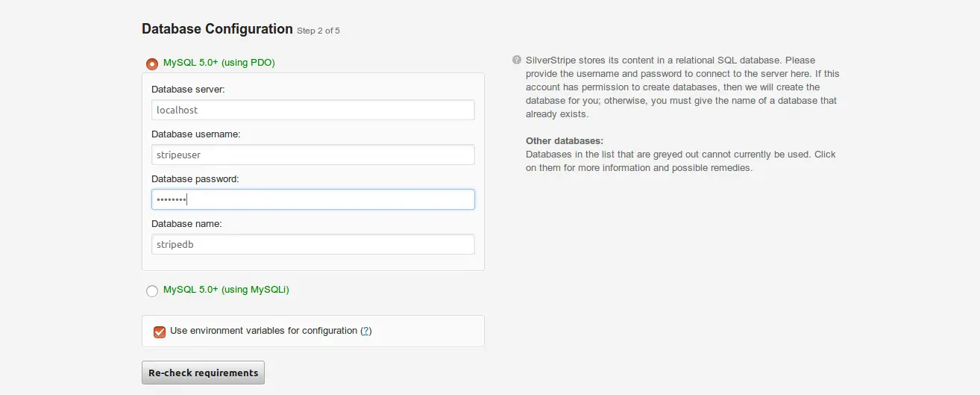980x395 pixels.
Task: Uncheck Use environment variables for configuration
Action: click(x=159, y=332)
